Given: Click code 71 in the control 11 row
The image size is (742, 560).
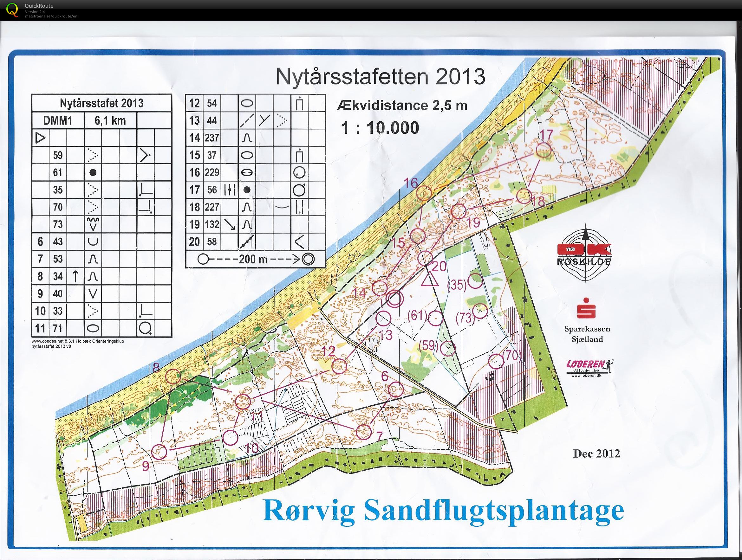Looking at the screenshot, I should coord(58,328).
